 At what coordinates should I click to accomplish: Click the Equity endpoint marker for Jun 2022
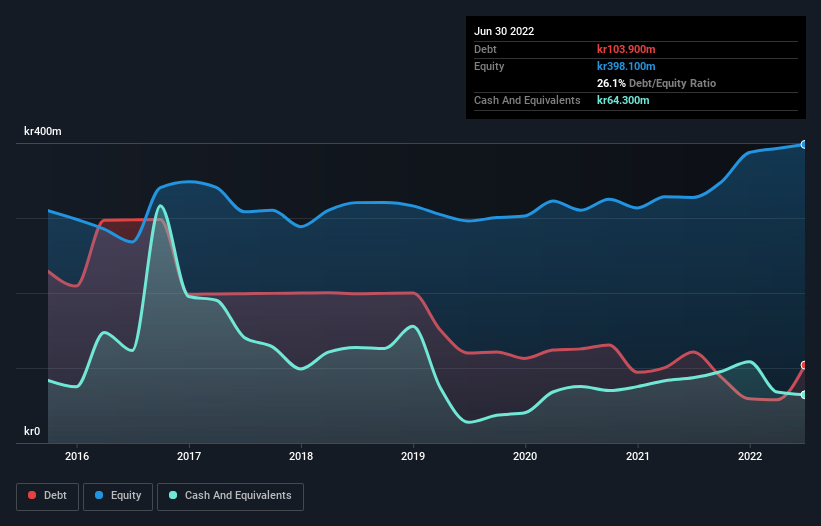[x=804, y=144]
